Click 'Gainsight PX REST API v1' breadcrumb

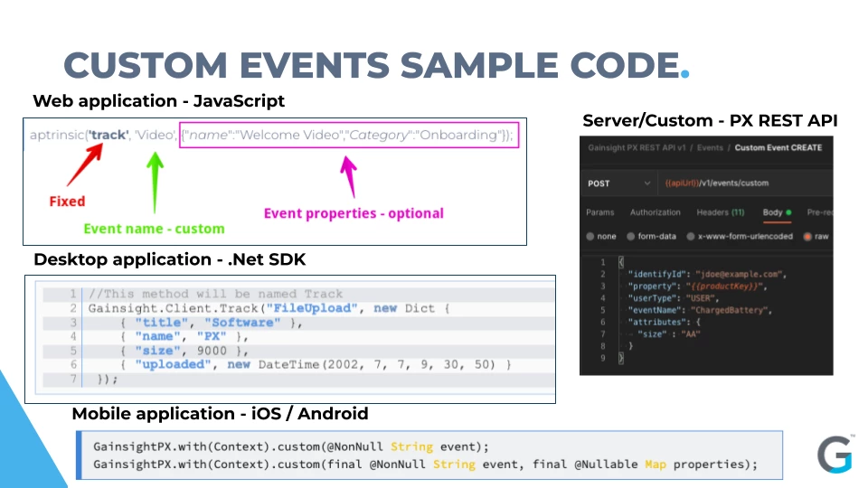click(x=637, y=147)
